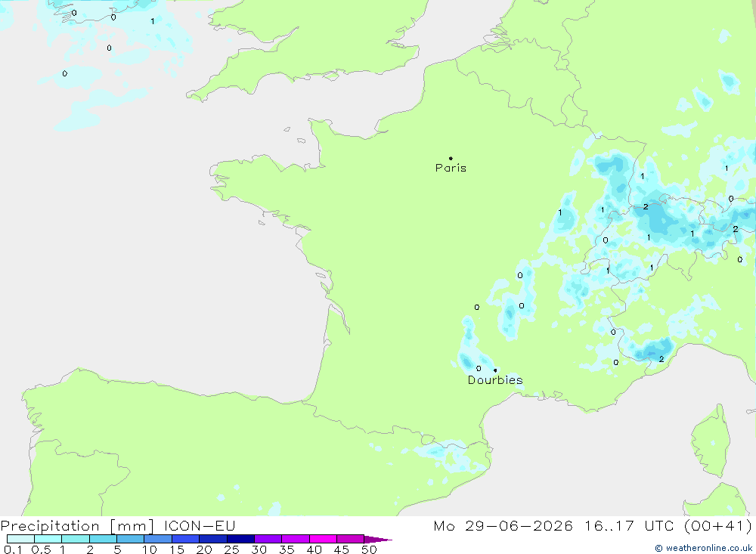Image resolution: width=756 pixels, height=554 pixels.
Task: Click the legend scale value '20'
Action: [x=204, y=549]
